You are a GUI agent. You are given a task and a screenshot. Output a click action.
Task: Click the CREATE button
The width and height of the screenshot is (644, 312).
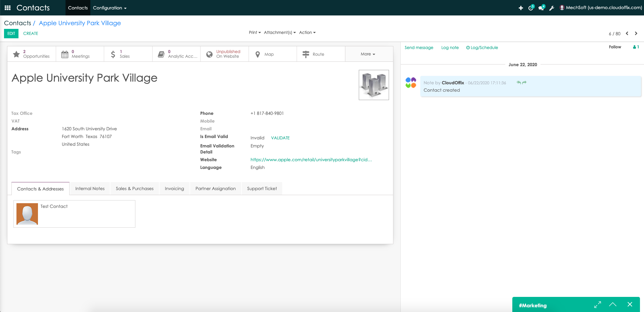[x=31, y=34]
